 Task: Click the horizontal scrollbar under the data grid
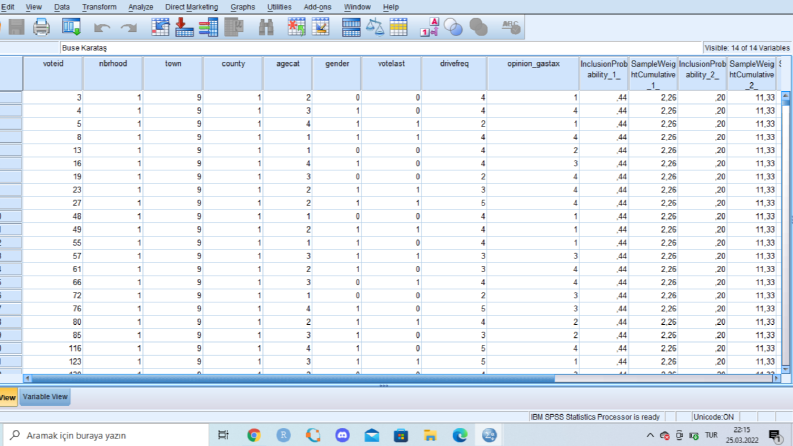(293, 378)
